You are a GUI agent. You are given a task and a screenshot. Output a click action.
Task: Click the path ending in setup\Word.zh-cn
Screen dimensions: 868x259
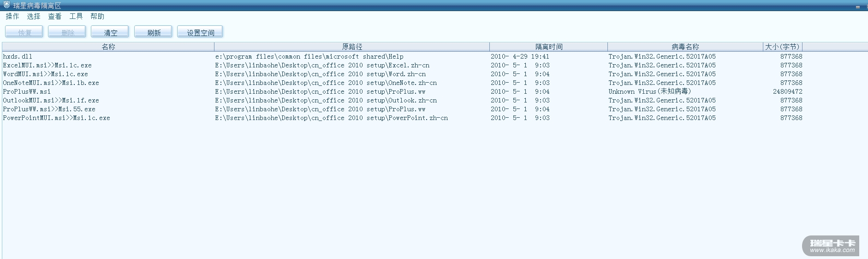coord(321,74)
